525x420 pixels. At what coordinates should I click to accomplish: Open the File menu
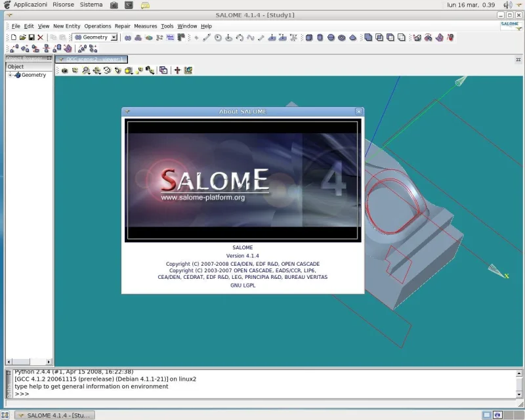click(16, 26)
